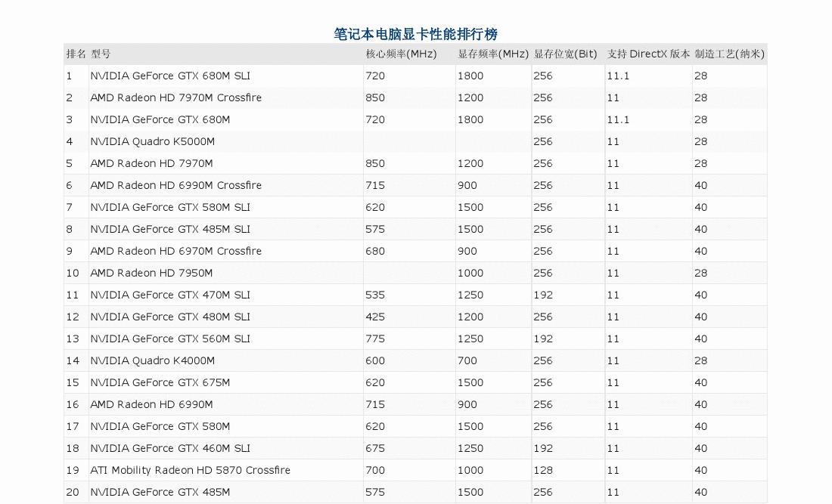Image resolution: width=832 pixels, height=504 pixels.
Task: Click NVIDIA GeForce GTX 580M SLI name
Action: pyautogui.click(x=169, y=207)
